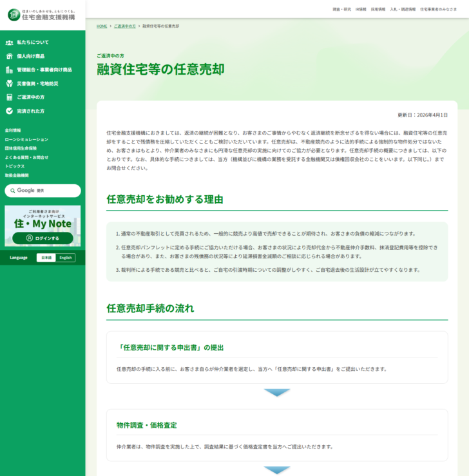Image resolution: width=469 pixels, height=476 pixels.
Task: Click reason 1 about 通常の不動産取引
Action: (266, 233)
